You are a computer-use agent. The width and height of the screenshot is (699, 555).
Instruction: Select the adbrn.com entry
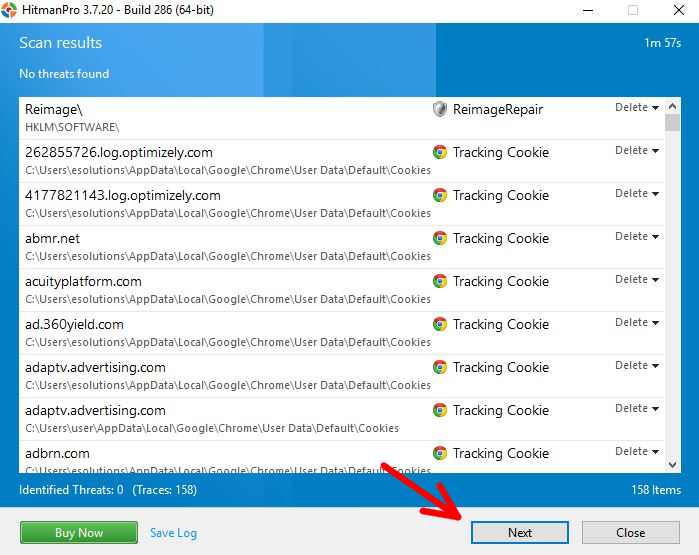tap(341, 457)
